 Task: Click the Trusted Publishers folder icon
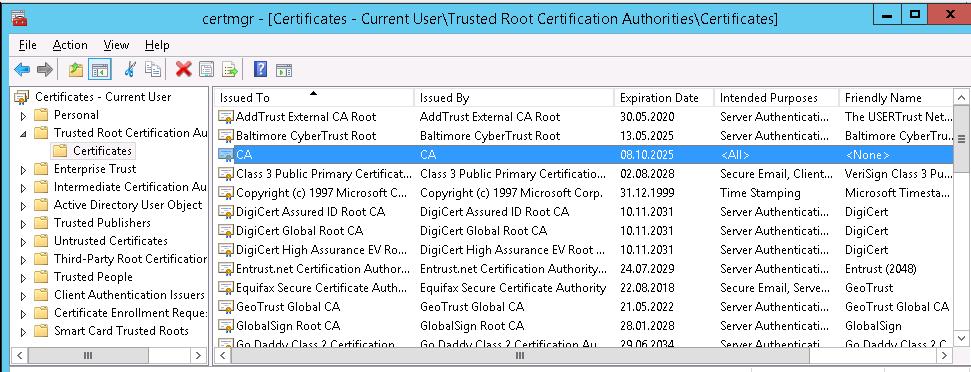click(x=41, y=223)
